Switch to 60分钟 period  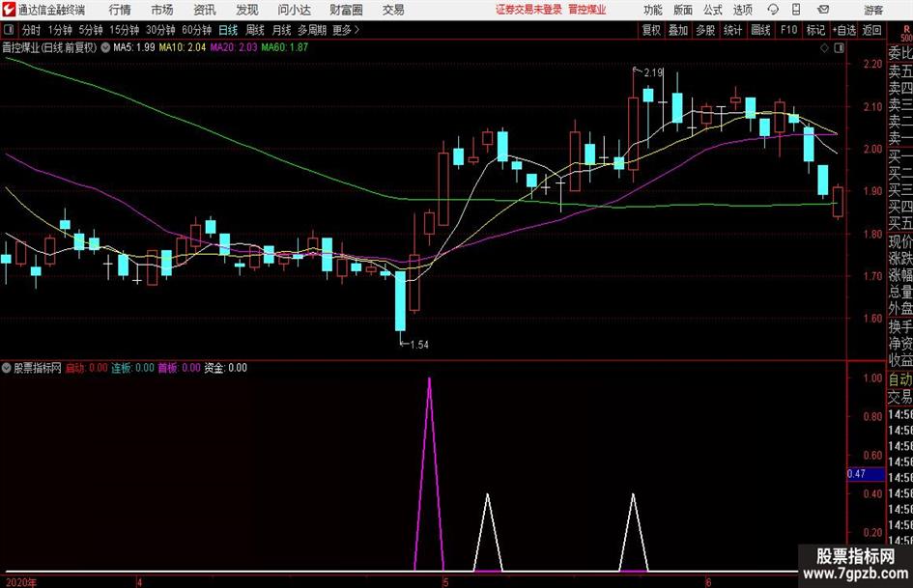[x=196, y=30]
